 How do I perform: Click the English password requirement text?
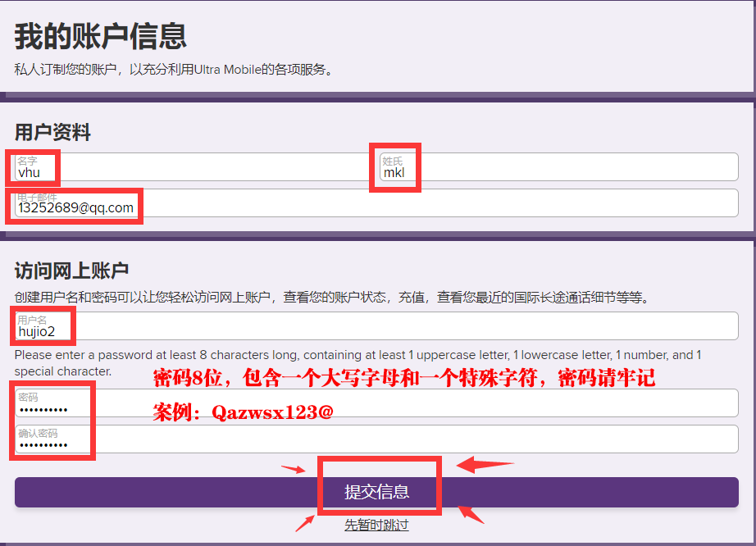tap(358, 356)
